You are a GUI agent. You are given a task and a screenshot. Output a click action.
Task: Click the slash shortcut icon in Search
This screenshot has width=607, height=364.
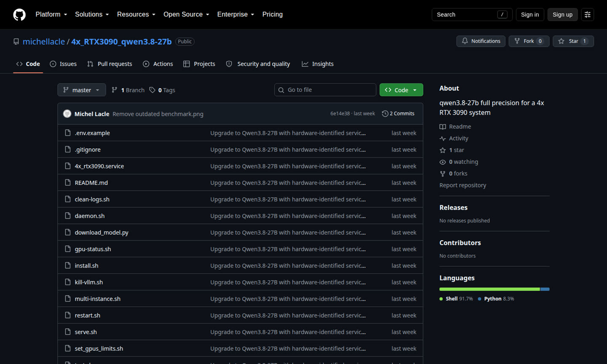pyautogui.click(x=502, y=15)
